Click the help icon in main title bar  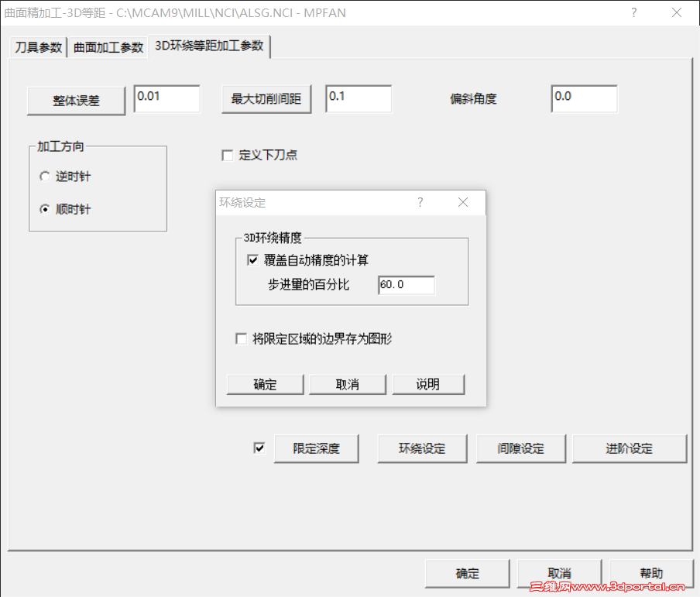tap(634, 12)
